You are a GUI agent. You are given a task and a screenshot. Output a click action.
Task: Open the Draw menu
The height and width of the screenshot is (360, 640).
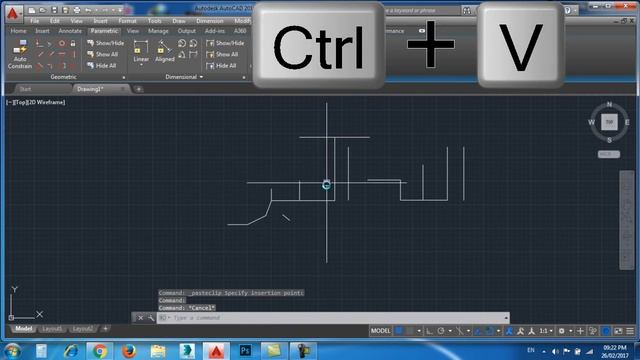coord(179,21)
